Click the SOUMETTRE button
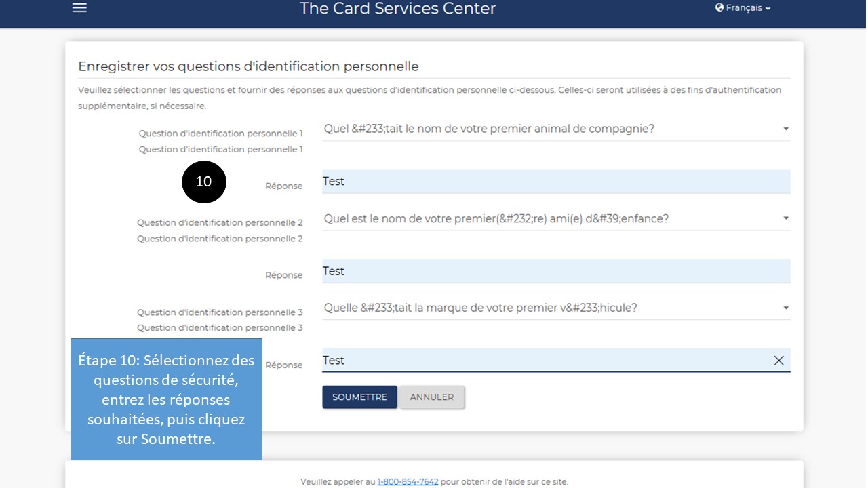Screen dimensions: 868x488 359,397
